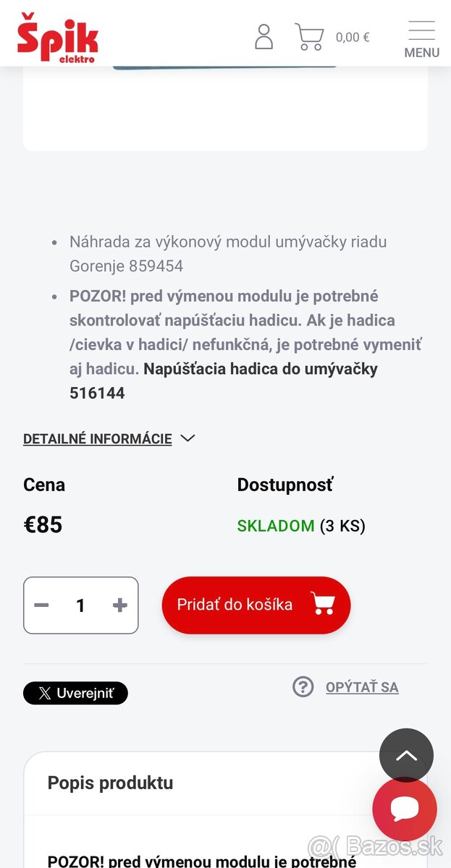Click the quantity input showing 1
This screenshot has width=451, height=868.
point(80,605)
